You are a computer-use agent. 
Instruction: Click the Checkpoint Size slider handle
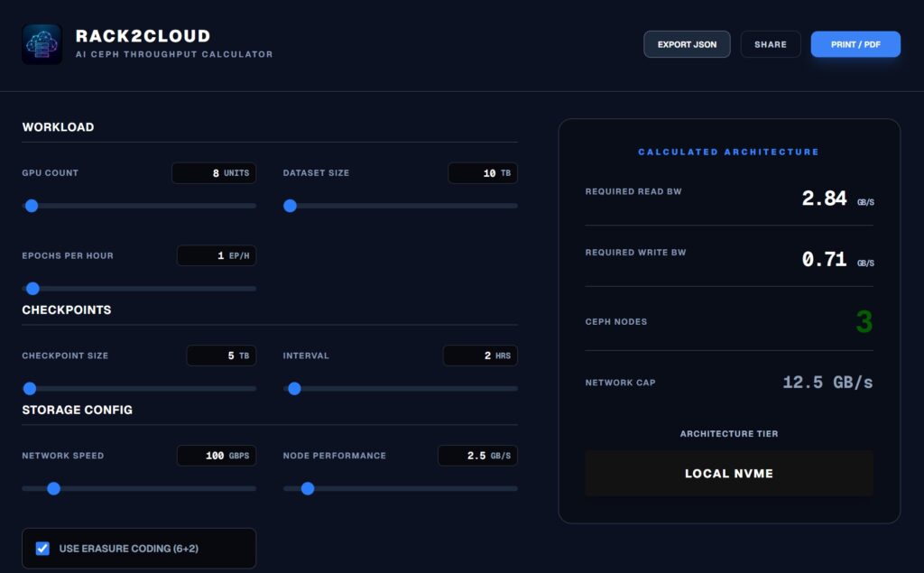(32, 389)
